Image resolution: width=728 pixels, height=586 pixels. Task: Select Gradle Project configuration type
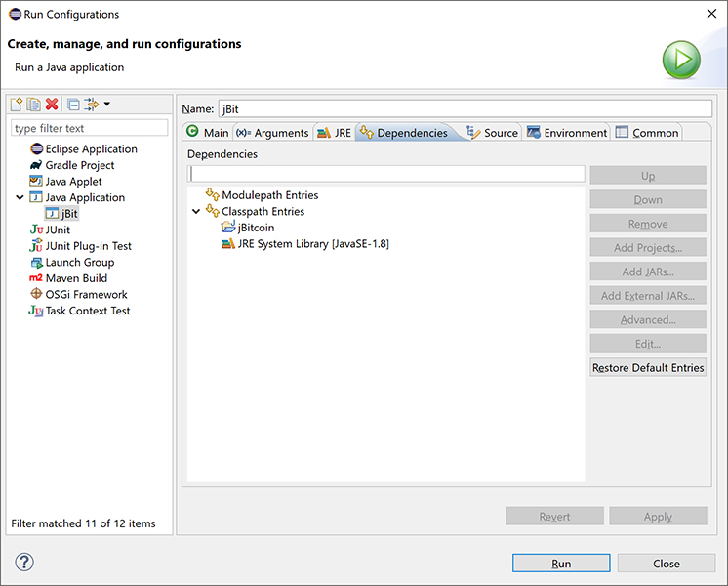(79, 165)
